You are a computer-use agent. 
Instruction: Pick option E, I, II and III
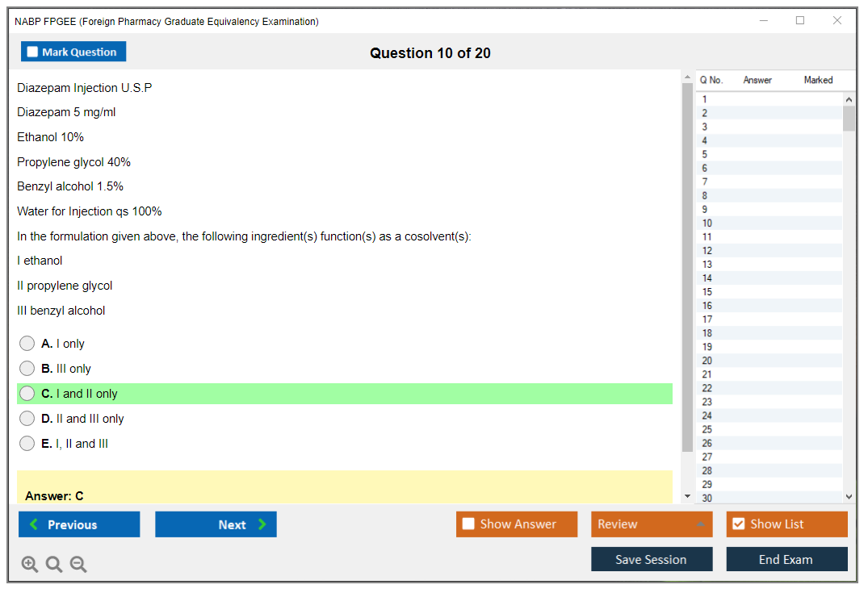point(27,444)
